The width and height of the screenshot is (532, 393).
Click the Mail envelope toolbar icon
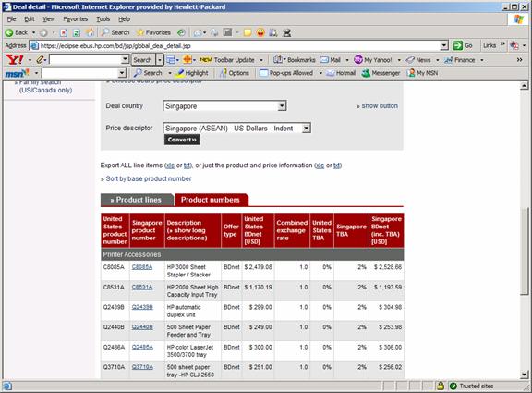point(198,33)
